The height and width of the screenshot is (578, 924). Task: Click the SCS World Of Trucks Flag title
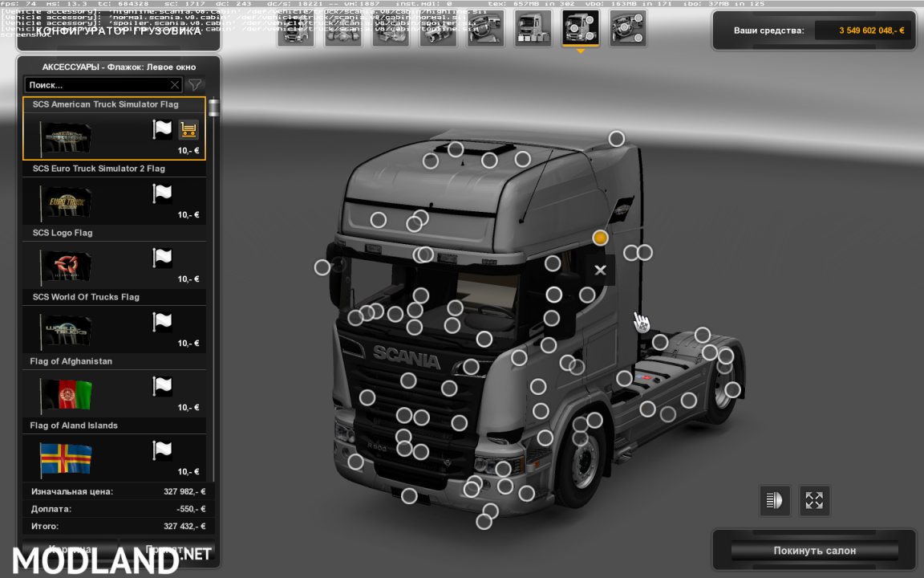click(86, 297)
